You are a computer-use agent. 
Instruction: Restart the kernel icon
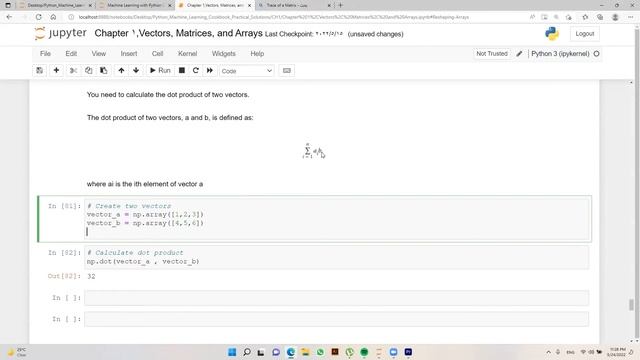196,71
